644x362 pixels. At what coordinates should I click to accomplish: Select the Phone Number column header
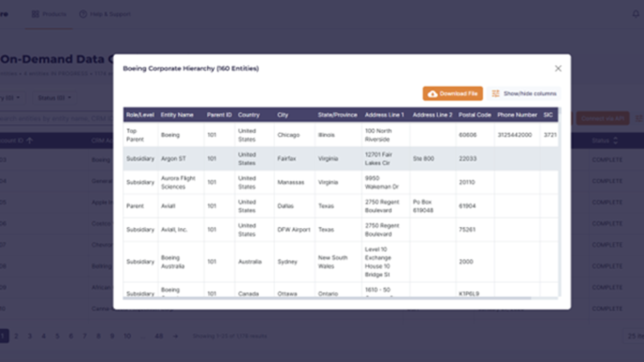tap(517, 115)
